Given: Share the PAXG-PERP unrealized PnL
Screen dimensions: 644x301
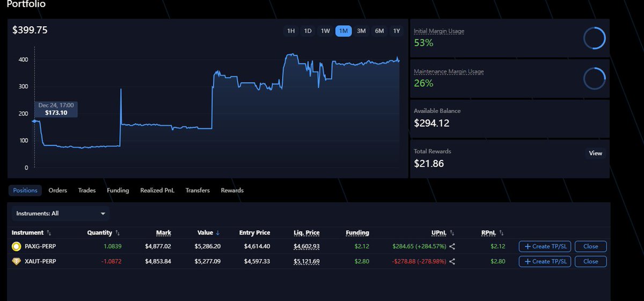Looking at the screenshot, I should [x=452, y=247].
